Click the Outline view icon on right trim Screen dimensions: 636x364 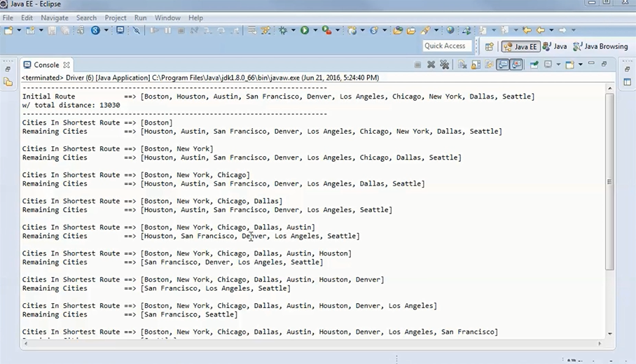(x=628, y=82)
